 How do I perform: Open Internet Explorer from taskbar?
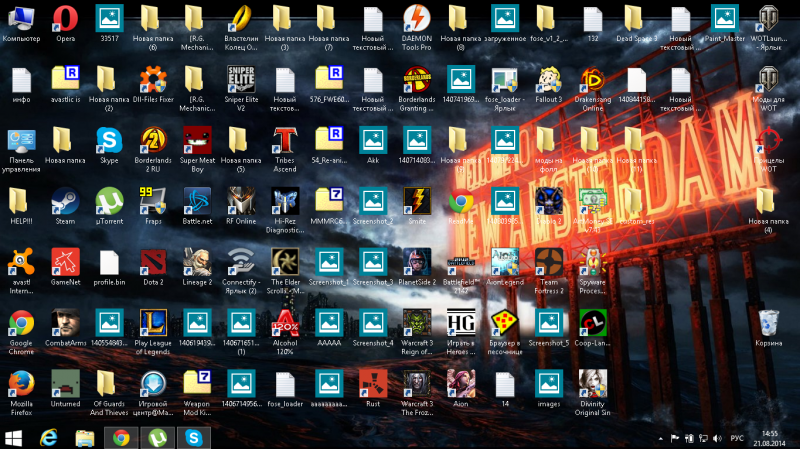pos(49,438)
